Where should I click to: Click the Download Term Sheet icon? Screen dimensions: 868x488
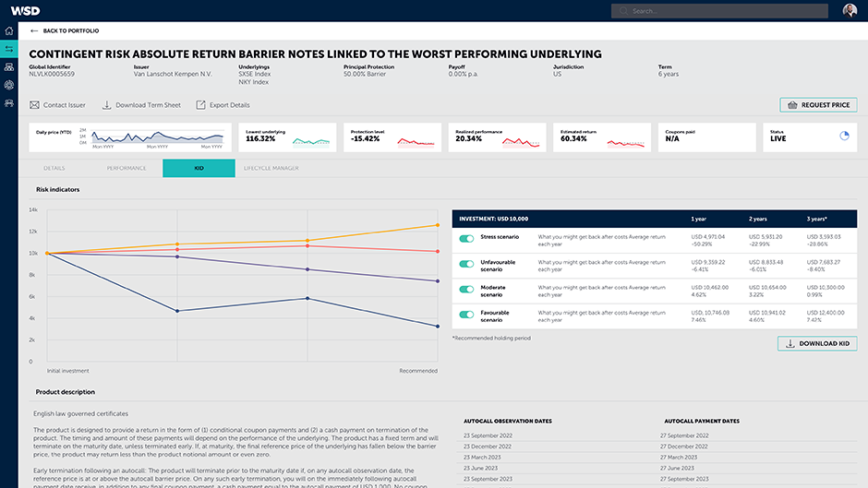coord(107,105)
